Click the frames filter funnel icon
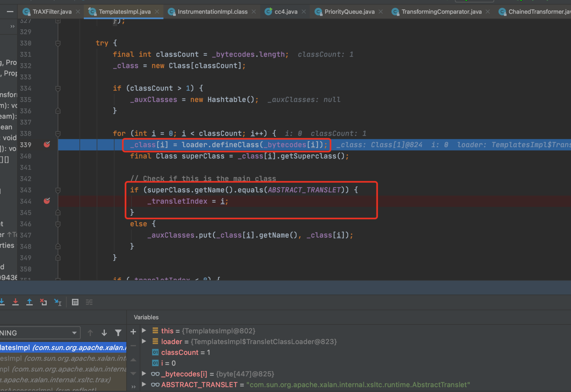 [118, 333]
